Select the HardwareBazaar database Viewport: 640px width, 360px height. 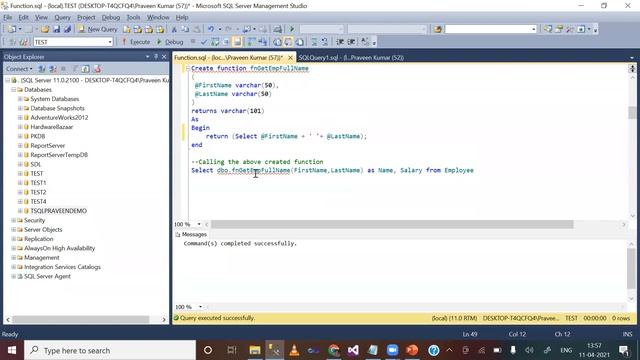[52, 127]
